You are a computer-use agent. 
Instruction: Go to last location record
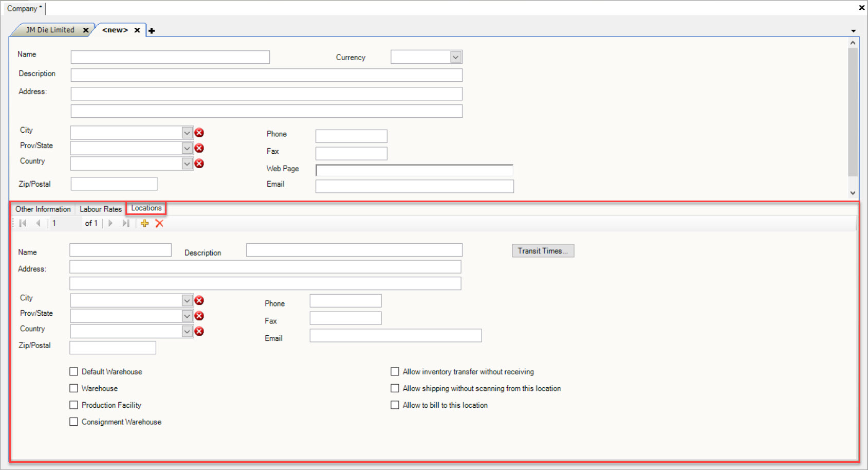[x=125, y=223]
